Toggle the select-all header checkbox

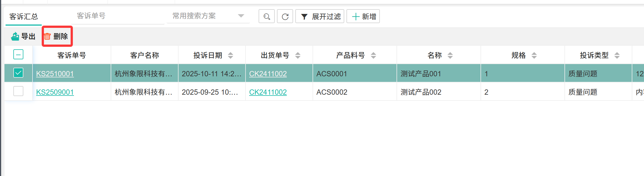[x=18, y=54]
